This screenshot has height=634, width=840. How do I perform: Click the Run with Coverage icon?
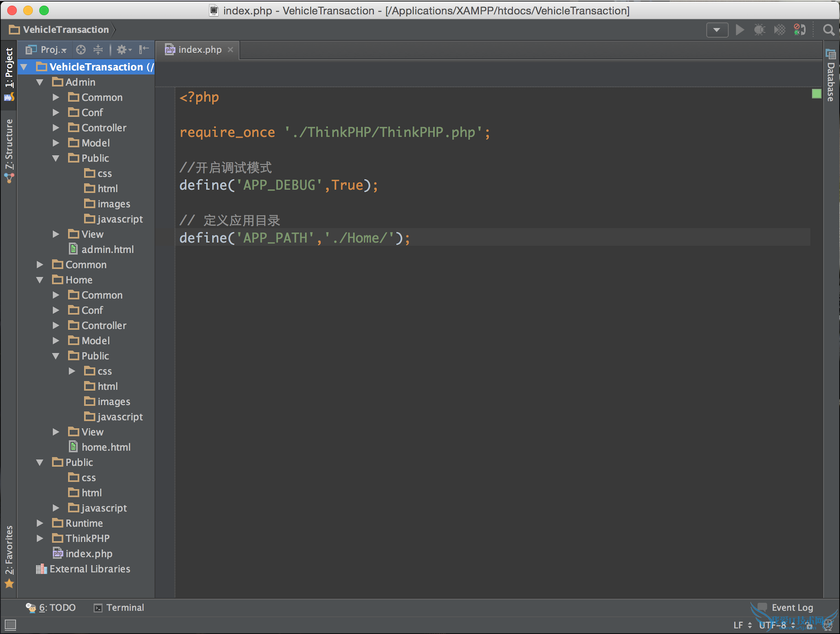(779, 30)
